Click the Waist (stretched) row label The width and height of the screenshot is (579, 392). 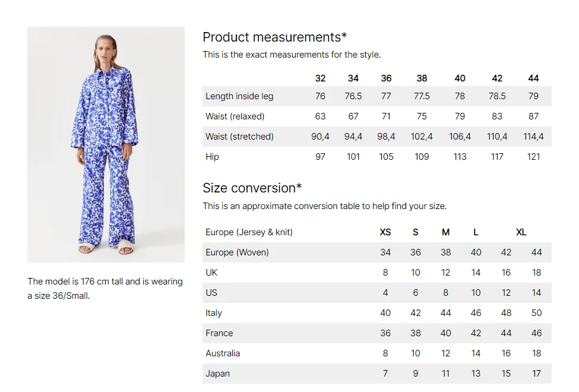click(x=239, y=137)
